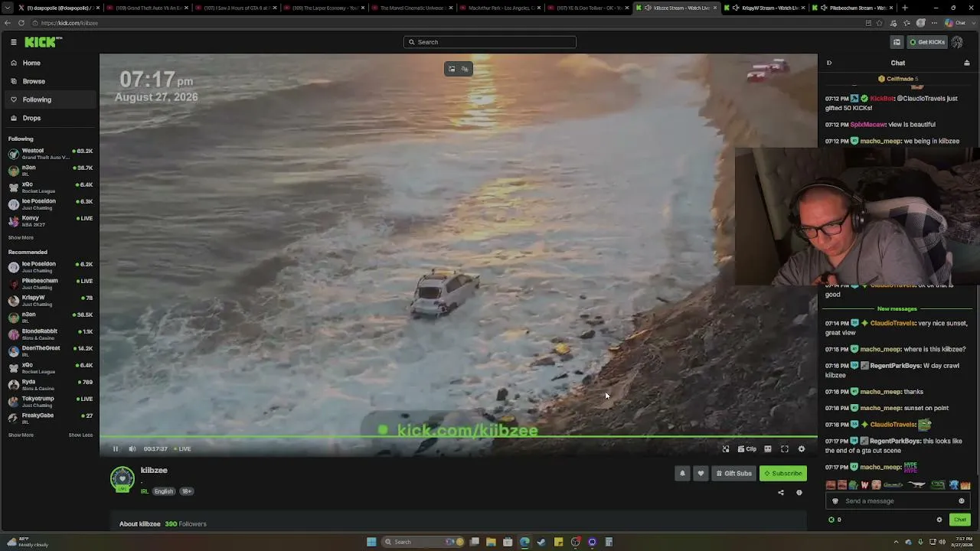
Task: Open Westcol channel from Following list
Action: 50,154
